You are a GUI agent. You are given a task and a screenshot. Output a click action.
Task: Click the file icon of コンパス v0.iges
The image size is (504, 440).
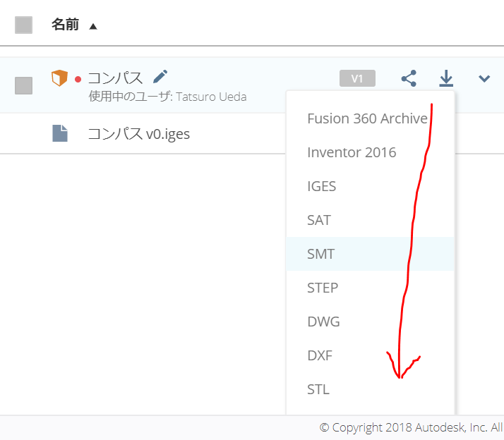tap(60, 133)
